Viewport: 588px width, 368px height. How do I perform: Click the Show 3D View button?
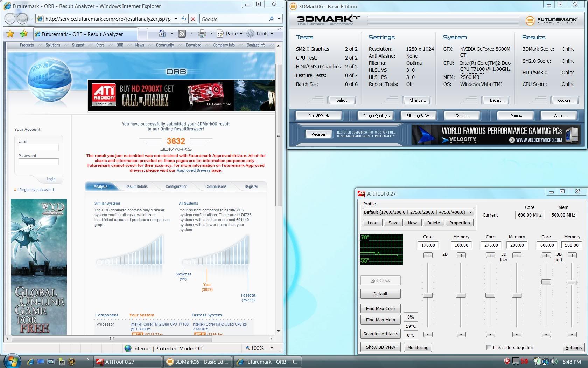pyautogui.click(x=380, y=347)
